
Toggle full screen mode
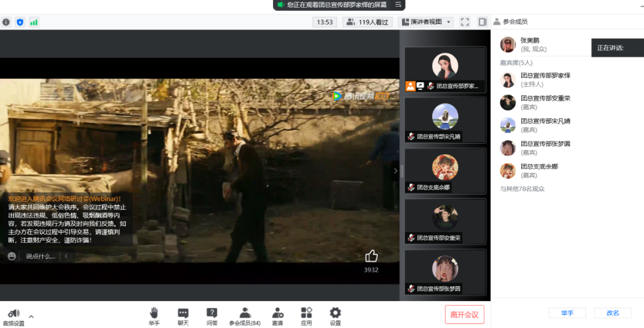click(465, 22)
